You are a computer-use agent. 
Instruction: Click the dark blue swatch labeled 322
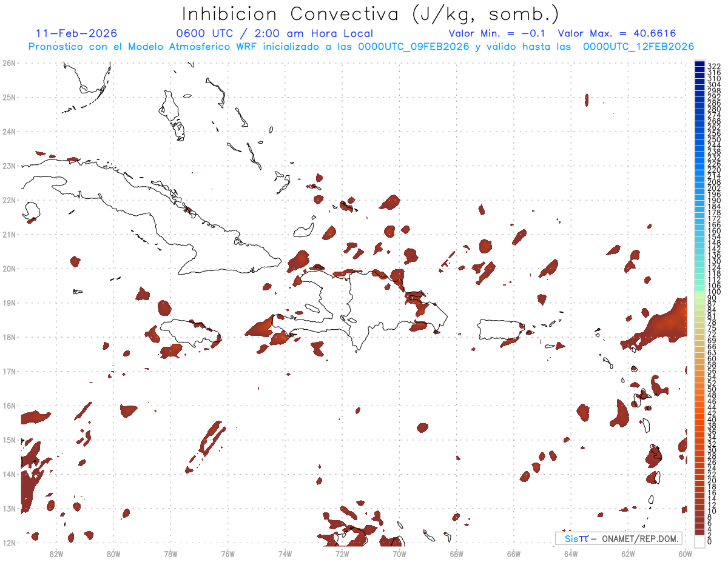click(x=700, y=65)
